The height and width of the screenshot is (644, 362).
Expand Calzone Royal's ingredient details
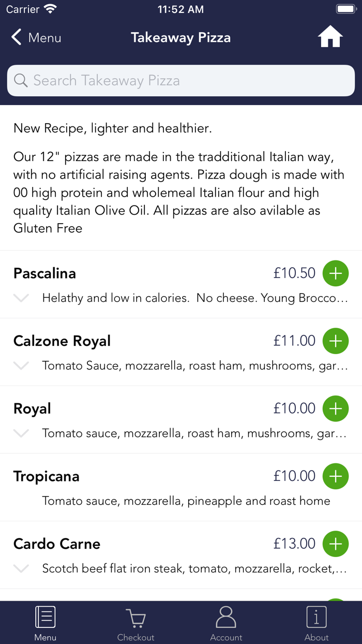click(21, 365)
